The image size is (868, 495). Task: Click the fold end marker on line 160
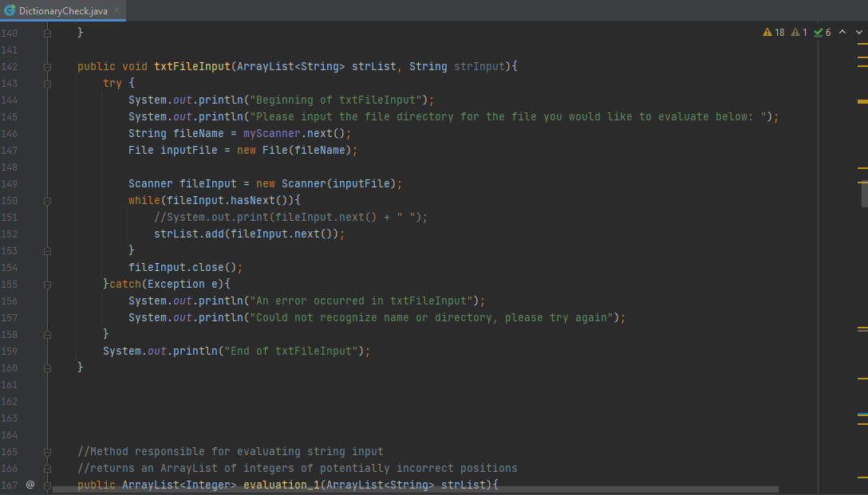click(47, 367)
